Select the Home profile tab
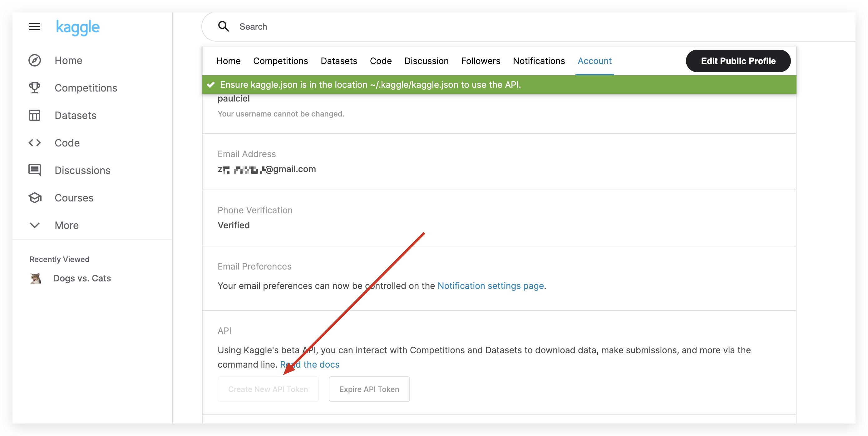Screen dimensions: 868x436 tap(229, 61)
